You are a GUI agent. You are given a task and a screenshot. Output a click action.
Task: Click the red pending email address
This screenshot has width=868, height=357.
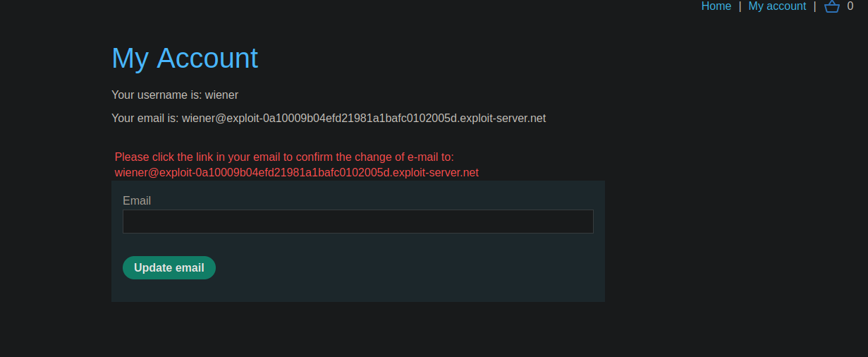pyautogui.click(x=296, y=173)
